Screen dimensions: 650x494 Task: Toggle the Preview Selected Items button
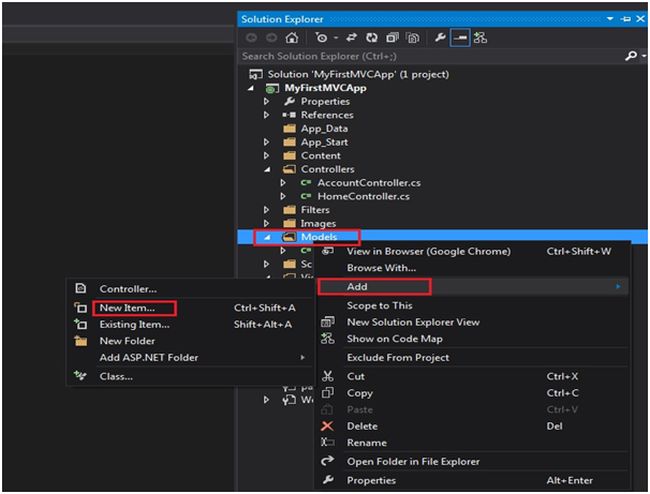coord(460,37)
